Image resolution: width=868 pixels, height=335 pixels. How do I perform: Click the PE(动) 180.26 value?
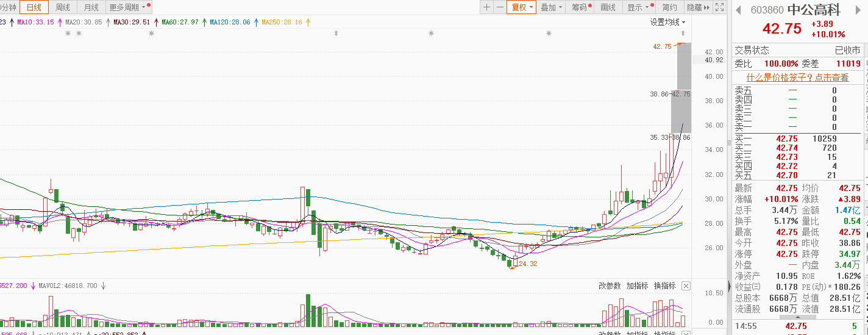pos(846,287)
